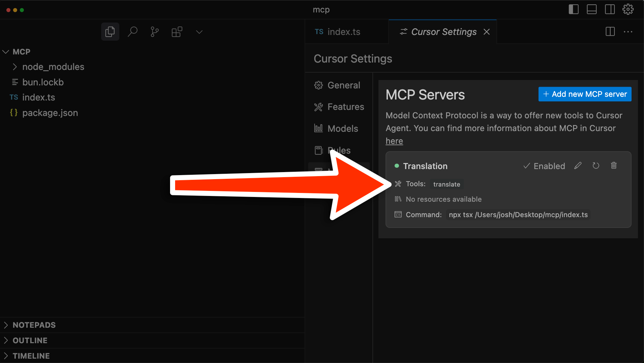Split the editor to the right
The width and height of the screenshot is (644, 363).
tap(610, 32)
